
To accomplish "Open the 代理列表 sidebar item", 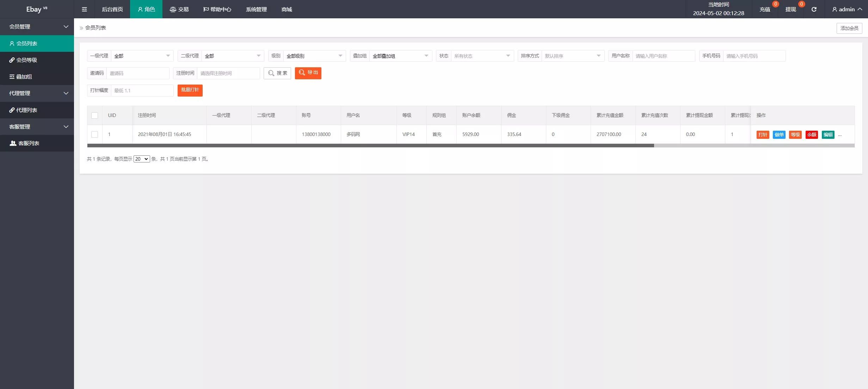I will tap(37, 110).
